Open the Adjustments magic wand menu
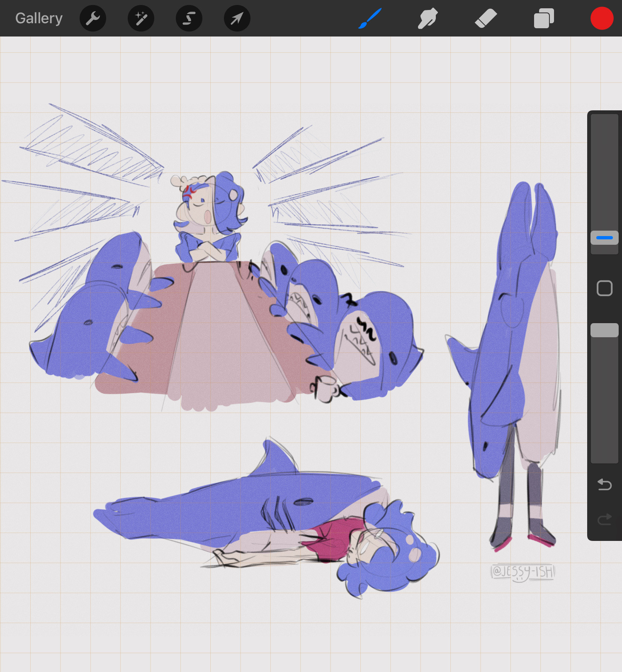 (x=141, y=18)
